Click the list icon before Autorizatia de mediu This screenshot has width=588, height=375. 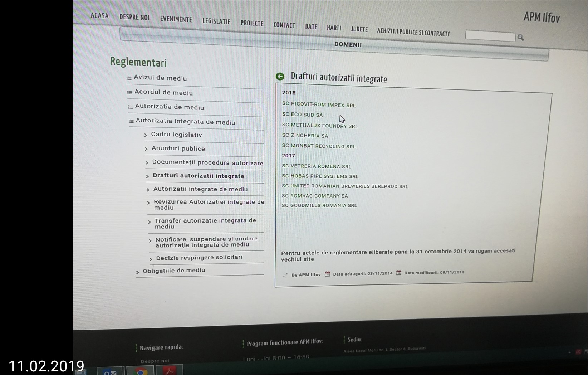[x=131, y=107]
